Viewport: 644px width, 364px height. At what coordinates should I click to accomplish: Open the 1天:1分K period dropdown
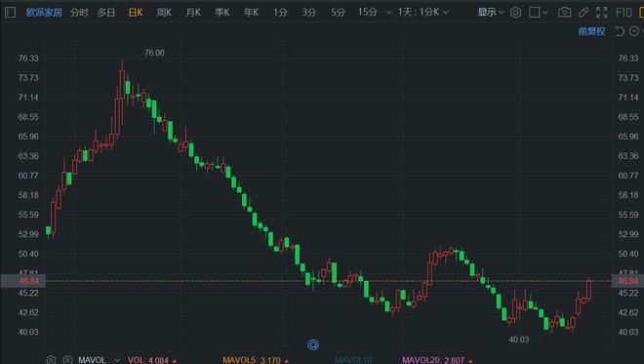pyautogui.click(x=423, y=13)
